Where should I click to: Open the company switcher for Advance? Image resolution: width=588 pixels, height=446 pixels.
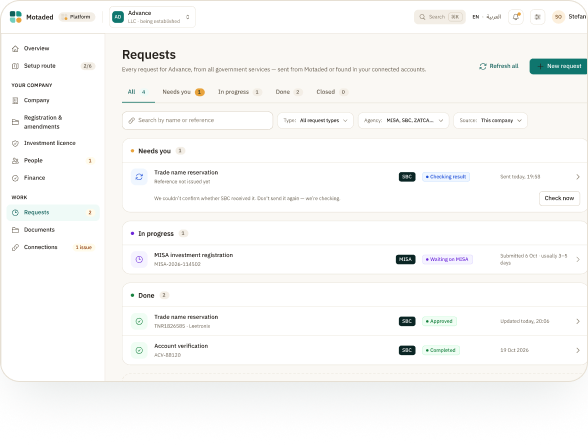tap(152, 17)
